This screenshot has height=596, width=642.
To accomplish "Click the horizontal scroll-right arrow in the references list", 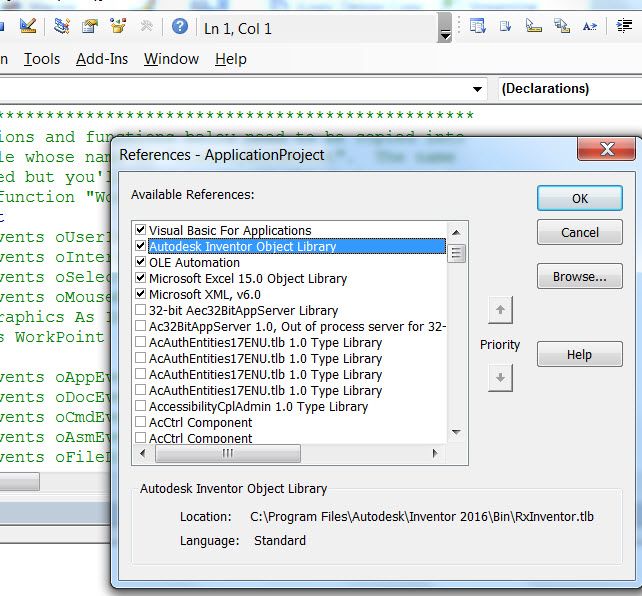I will [x=435, y=453].
